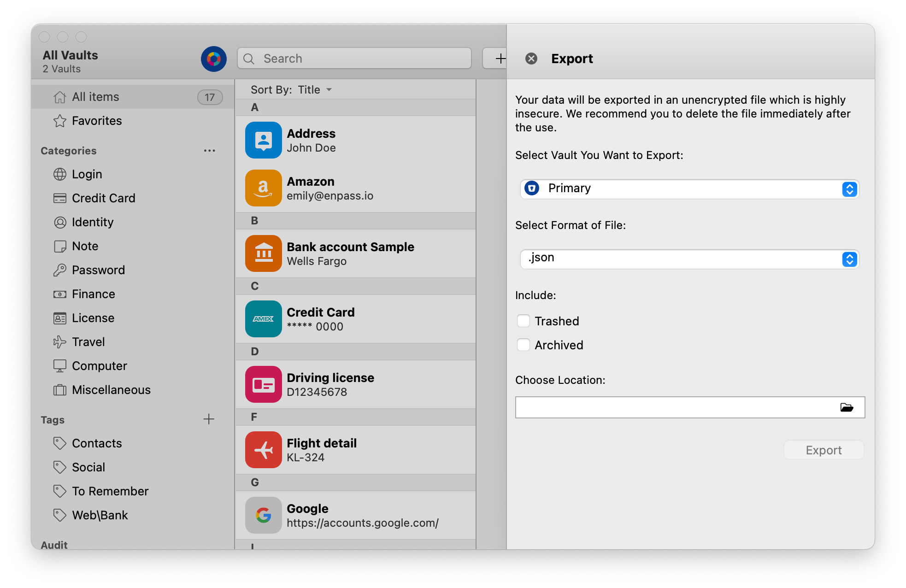Click the colorful vault avatar icon

click(213, 59)
